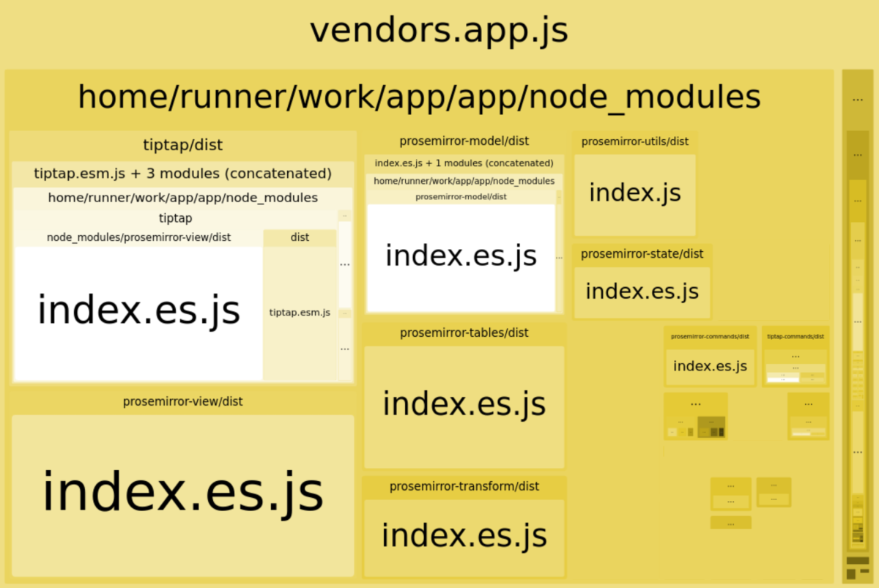Click the white index.es.js in prosemirror-model
The width and height of the screenshot is (879, 588).
coord(461,256)
